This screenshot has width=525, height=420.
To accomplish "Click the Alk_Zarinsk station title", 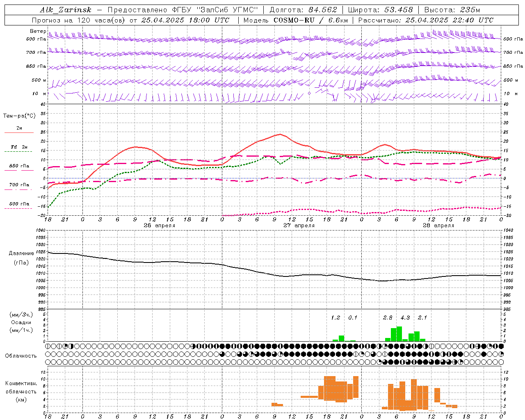I will click(x=66, y=10).
